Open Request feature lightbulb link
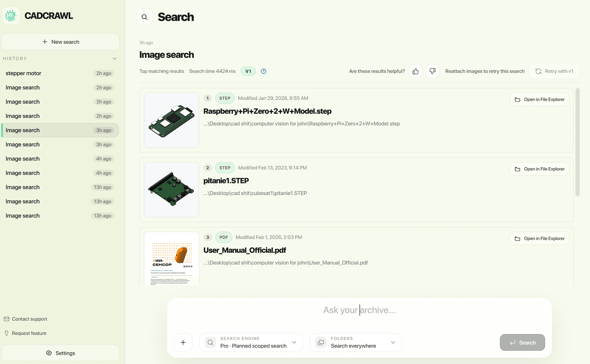Viewport: 590px width, 364px height. [x=25, y=333]
